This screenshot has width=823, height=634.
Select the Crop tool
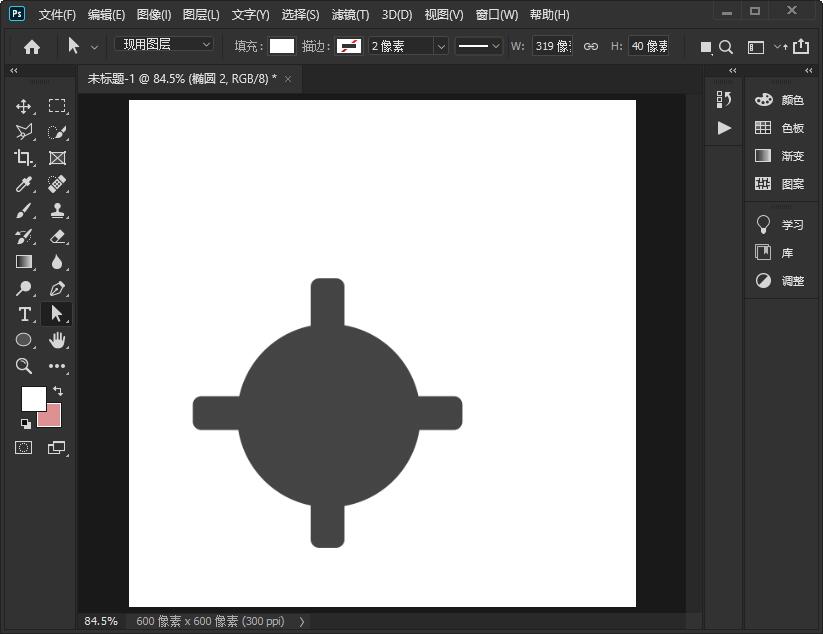(24, 158)
